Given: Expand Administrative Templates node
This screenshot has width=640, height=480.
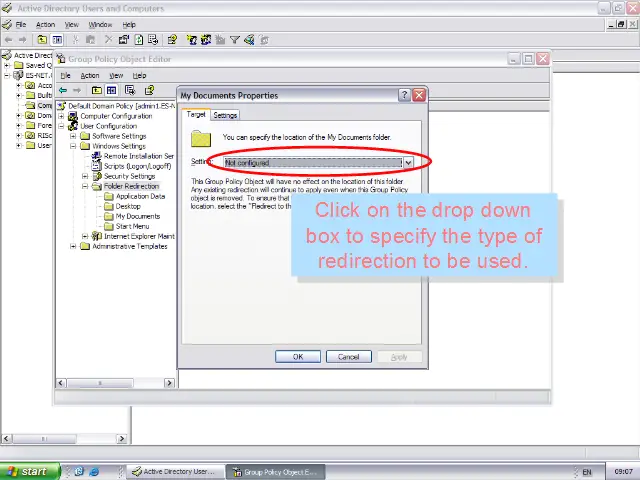Looking at the screenshot, I should pos(73,246).
